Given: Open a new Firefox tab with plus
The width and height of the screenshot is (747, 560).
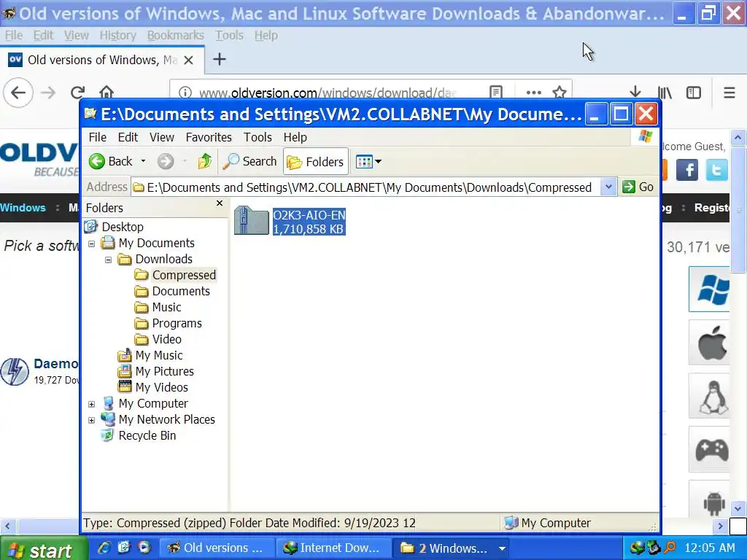Looking at the screenshot, I should click(x=219, y=60).
